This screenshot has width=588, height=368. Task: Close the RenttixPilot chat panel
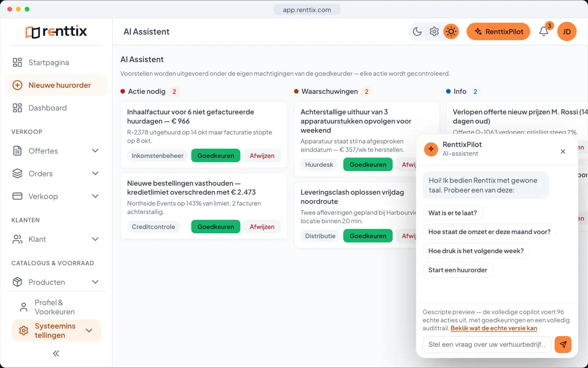(x=563, y=152)
